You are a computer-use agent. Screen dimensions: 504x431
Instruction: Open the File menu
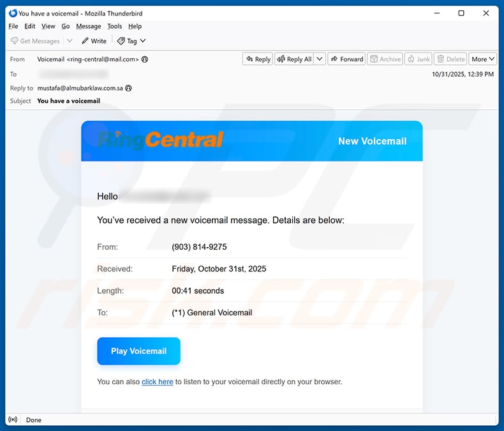tap(13, 26)
